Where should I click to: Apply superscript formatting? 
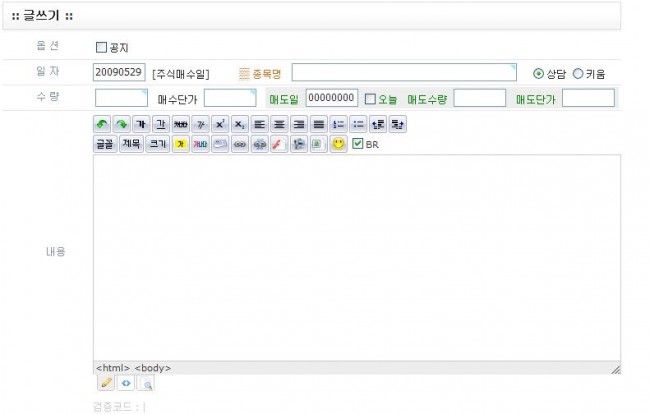[x=220, y=124]
